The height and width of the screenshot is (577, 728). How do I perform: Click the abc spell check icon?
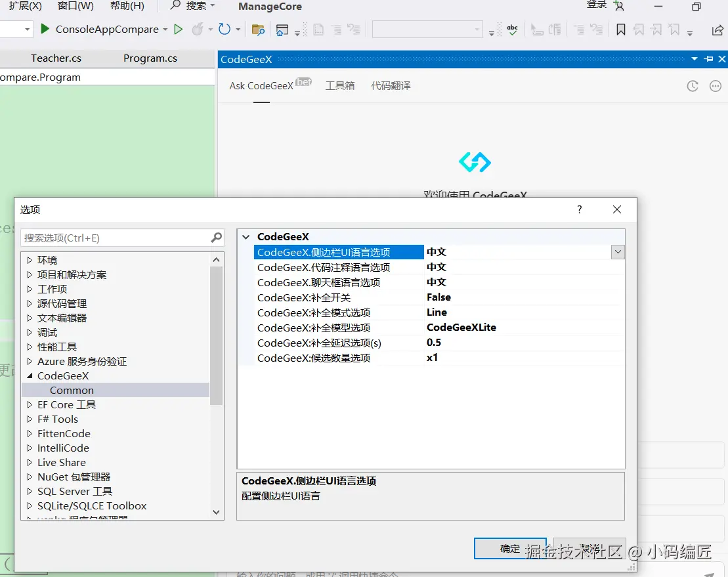pos(512,30)
